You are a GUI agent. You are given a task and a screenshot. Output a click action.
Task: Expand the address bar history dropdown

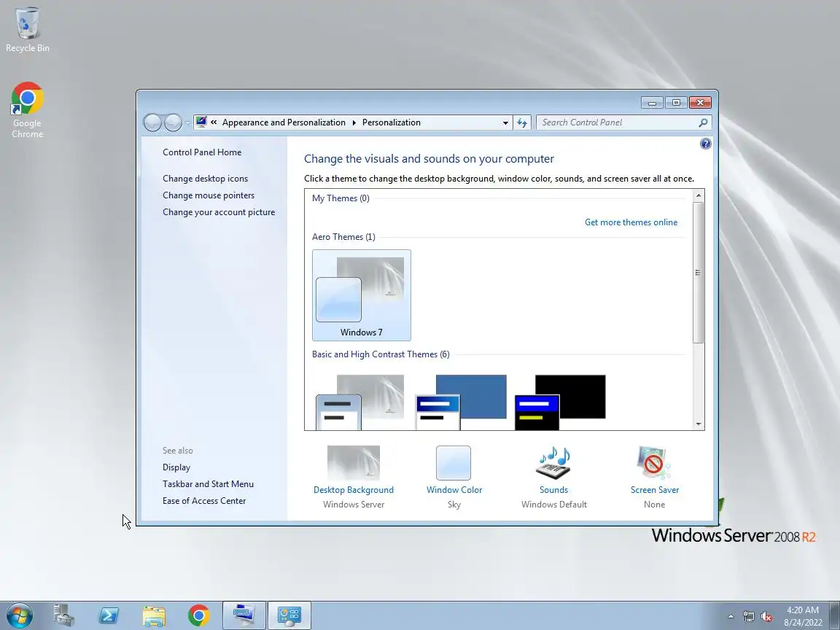505,122
